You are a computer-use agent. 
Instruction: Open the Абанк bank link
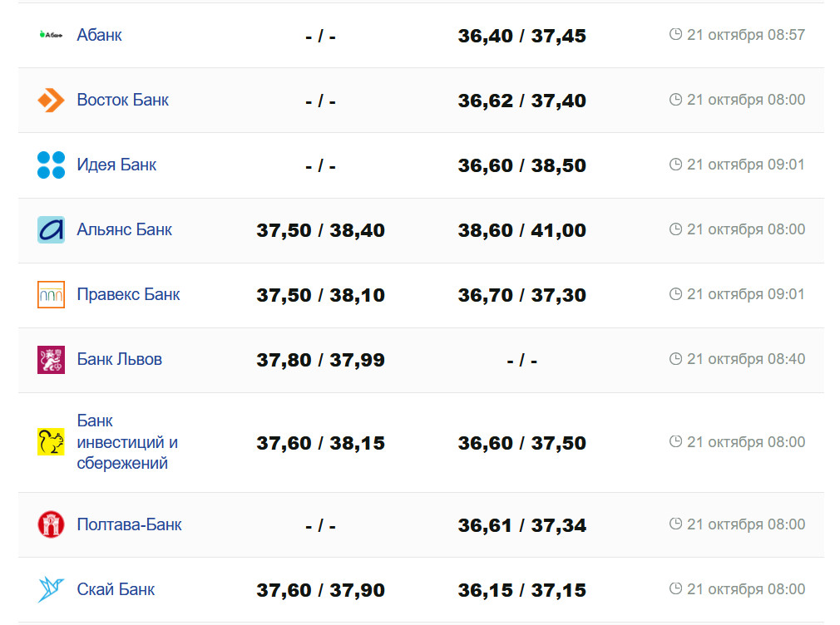pos(99,35)
